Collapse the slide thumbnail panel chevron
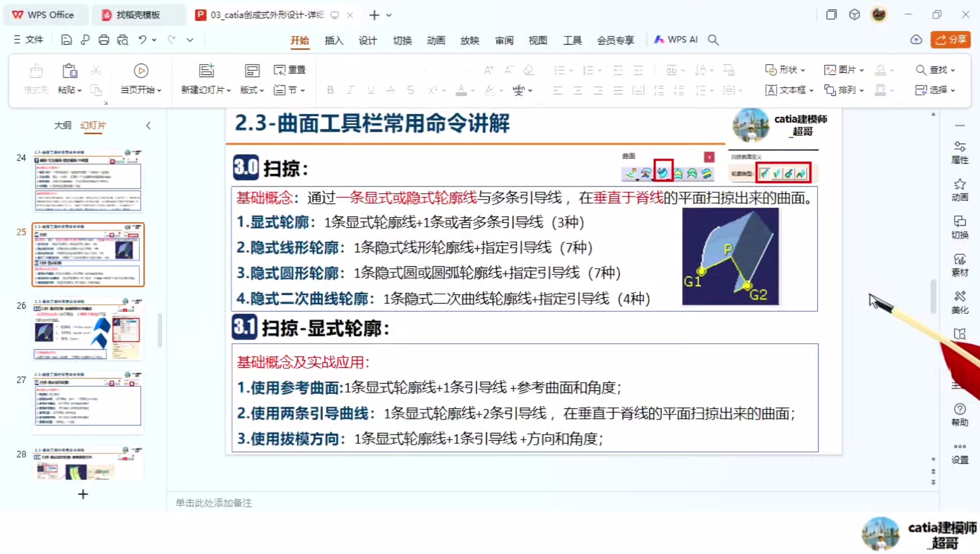Viewport: 980px width, 554px height. tap(148, 125)
